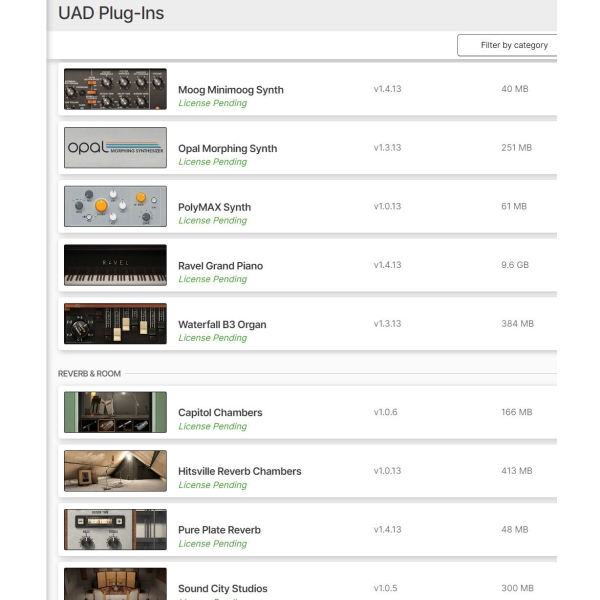600x600 pixels.
Task: Click version v1.4.13 of Ravel Grand Piano
Action: pos(387,265)
